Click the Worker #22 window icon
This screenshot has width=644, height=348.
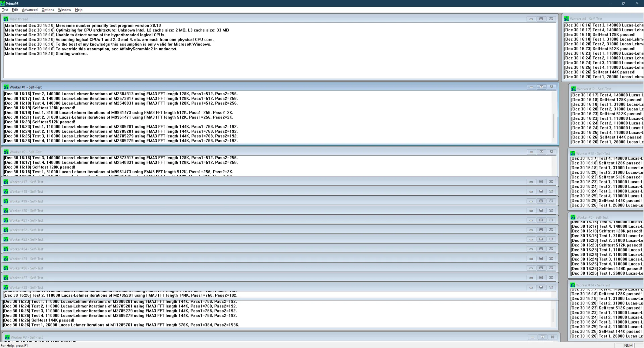(6, 230)
